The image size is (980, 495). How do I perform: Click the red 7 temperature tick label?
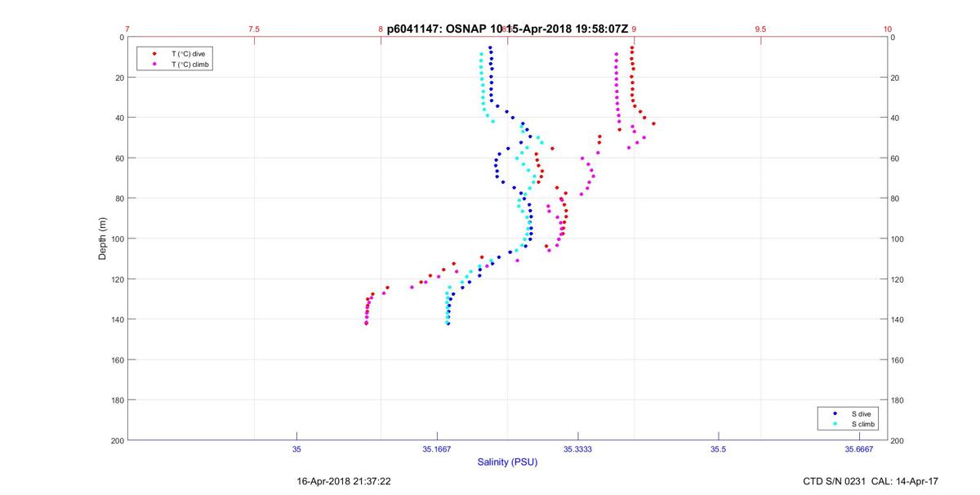coord(127,29)
